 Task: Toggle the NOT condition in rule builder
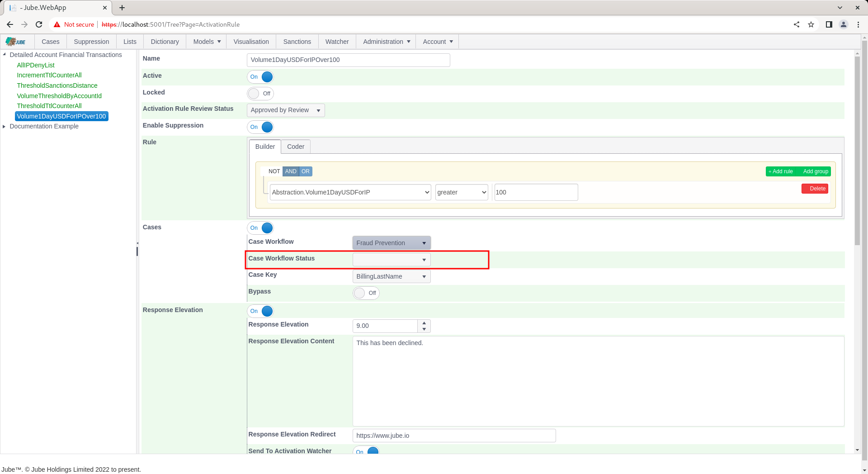click(x=274, y=171)
